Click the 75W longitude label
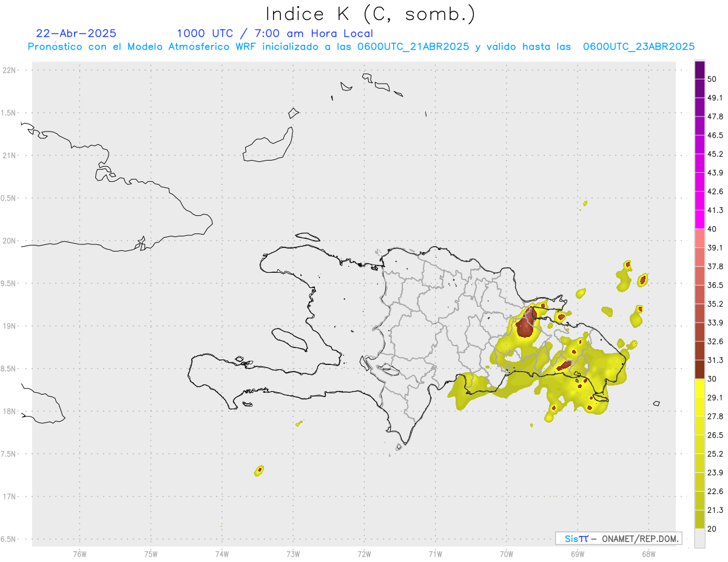This screenshot has width=728, height=562. click(x=150, y=554)
